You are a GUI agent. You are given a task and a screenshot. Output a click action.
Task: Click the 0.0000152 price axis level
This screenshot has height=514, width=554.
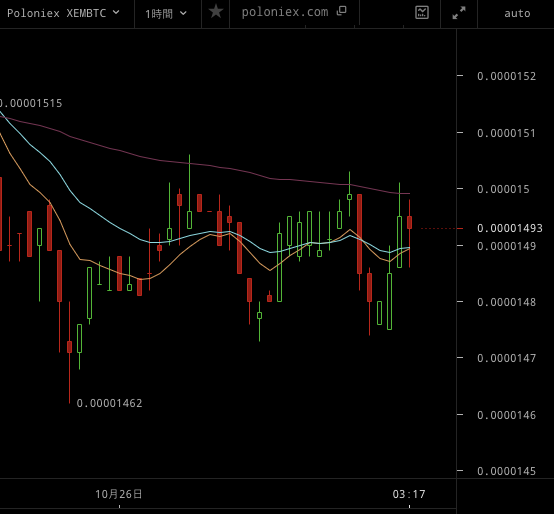coord(506,76)
